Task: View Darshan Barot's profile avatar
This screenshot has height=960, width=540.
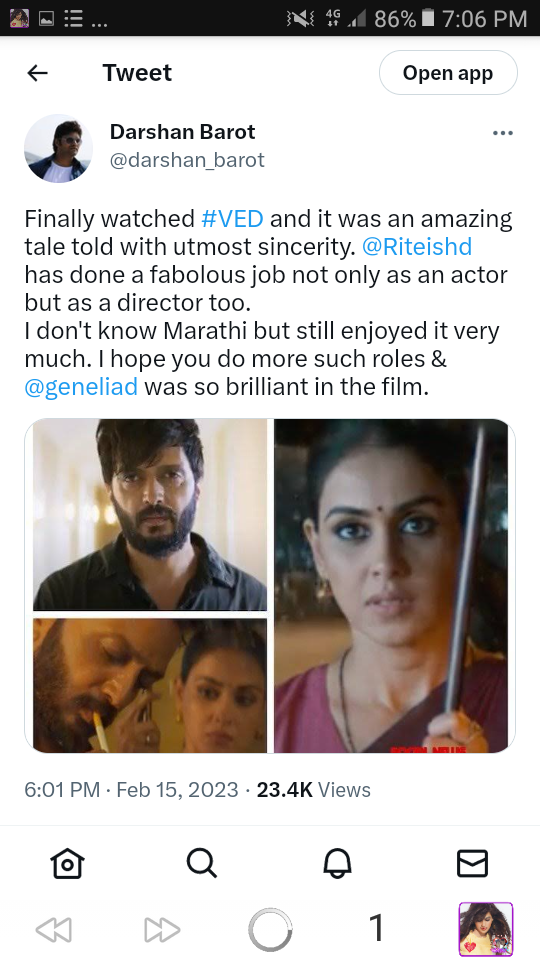Action: click(x=58, y=149)
